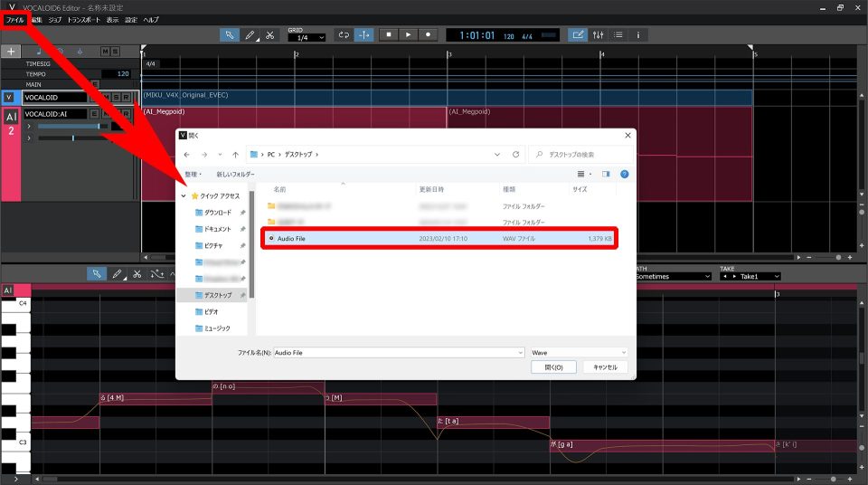Toggle loop playback button
This screenshot has width=868, height=485.
(344, 34)
